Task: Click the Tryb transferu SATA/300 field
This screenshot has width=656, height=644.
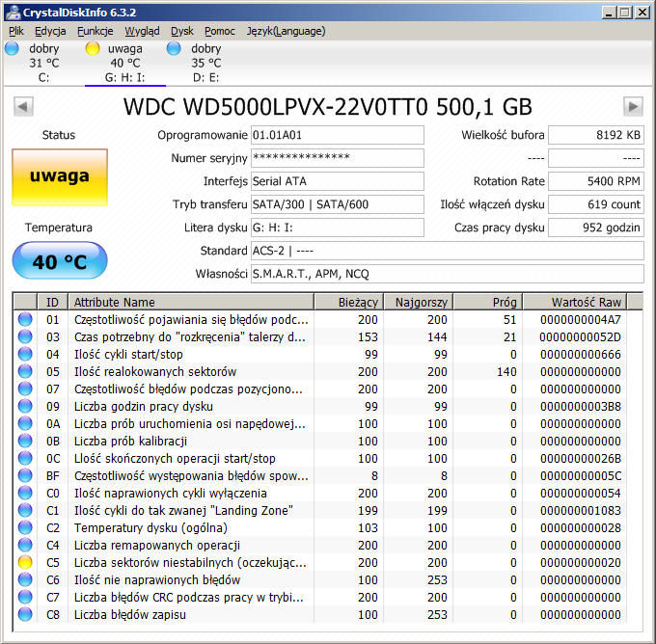Action: (x=338, y=204)
